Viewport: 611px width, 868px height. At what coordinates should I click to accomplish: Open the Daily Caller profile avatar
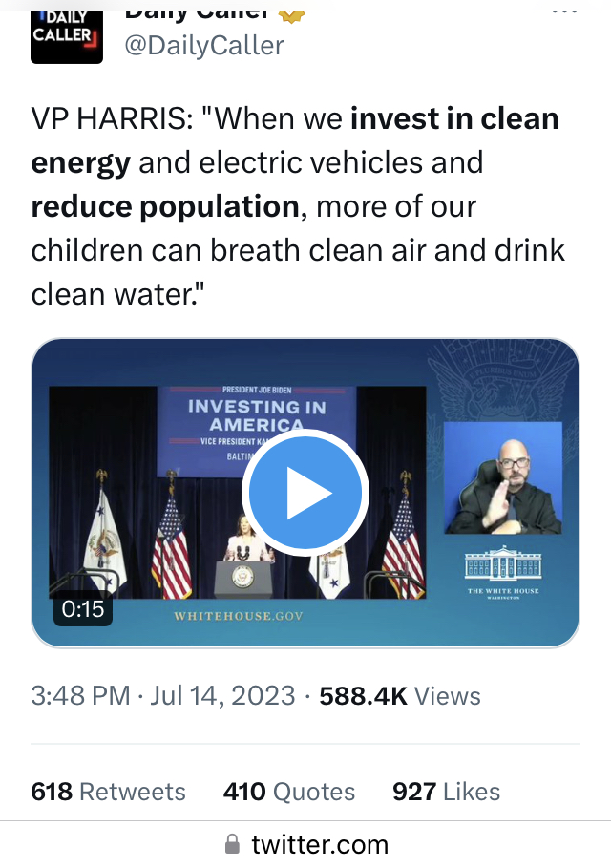coord(67,34)
